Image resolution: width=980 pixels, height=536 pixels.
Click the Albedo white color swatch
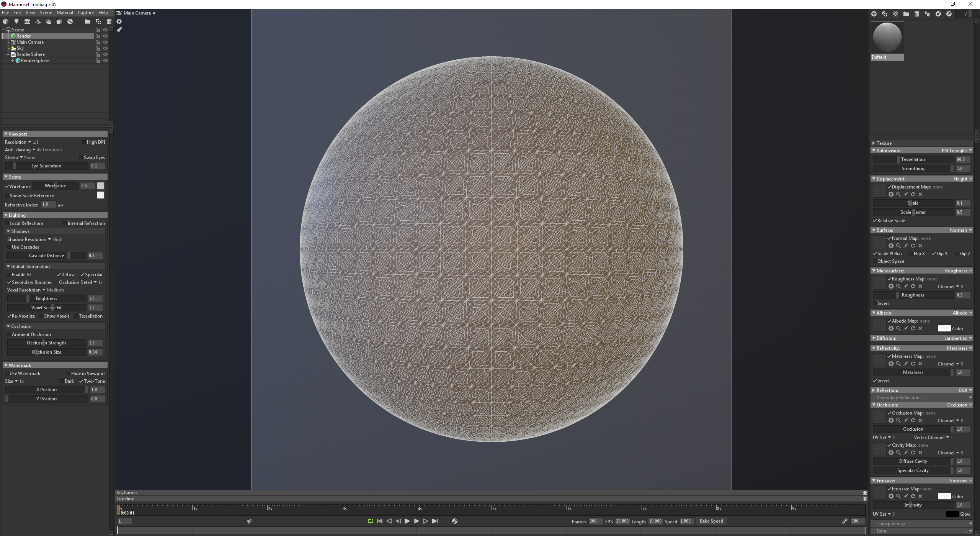pos(944,329)
